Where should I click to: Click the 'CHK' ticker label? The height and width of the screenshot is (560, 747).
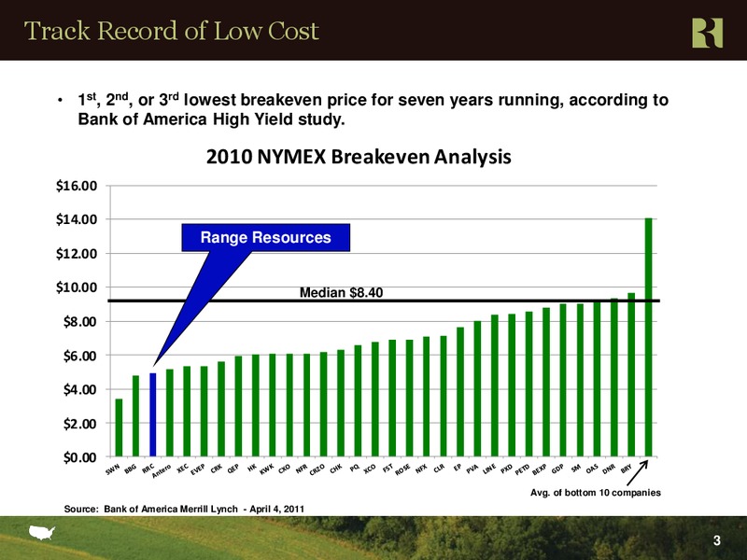coord(335,469)
